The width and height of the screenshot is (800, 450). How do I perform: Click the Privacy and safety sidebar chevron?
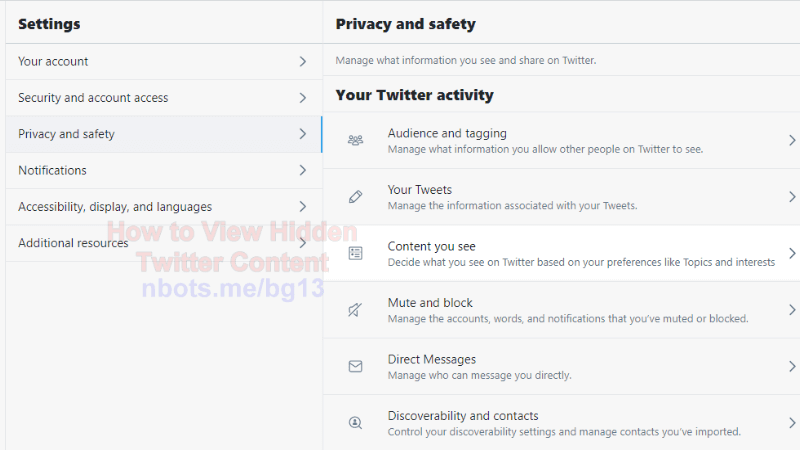coord(303,134)
